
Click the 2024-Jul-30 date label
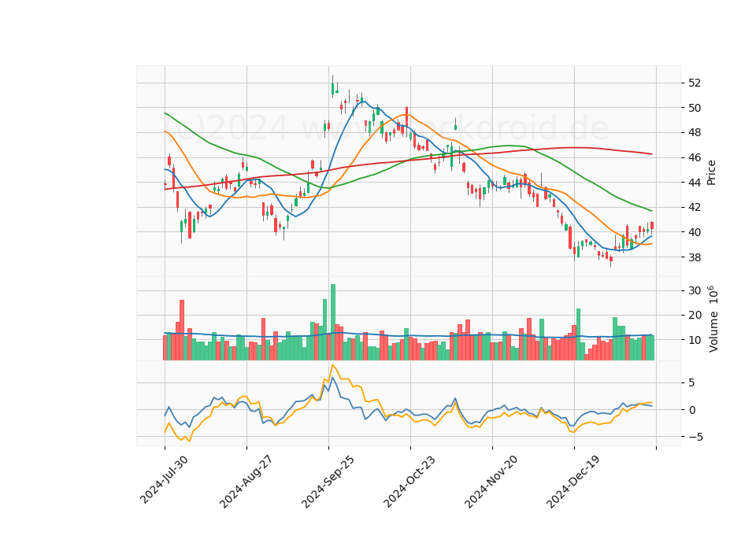point(164,480)
